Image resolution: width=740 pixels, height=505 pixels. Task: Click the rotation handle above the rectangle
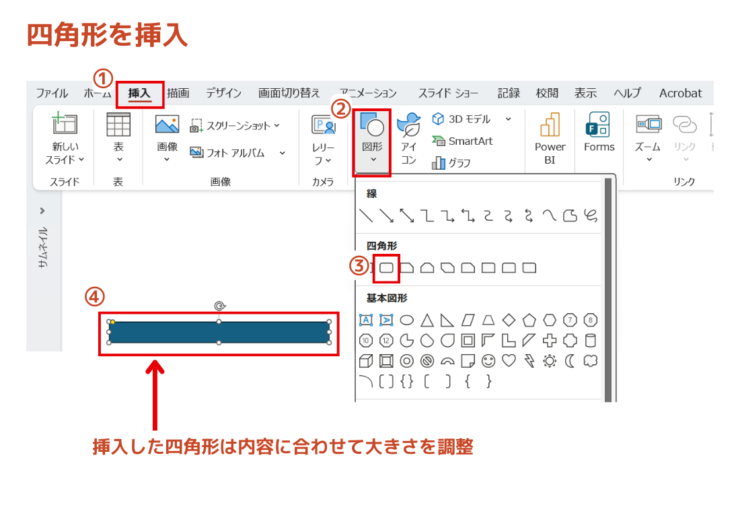[x=219, y=306]
